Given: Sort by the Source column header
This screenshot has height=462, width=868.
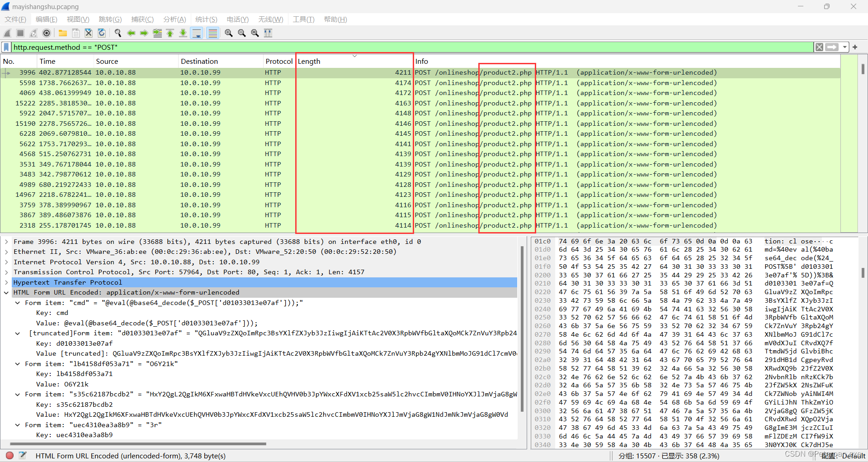Looking at the screenshot, I should click(x=136, y=61).
